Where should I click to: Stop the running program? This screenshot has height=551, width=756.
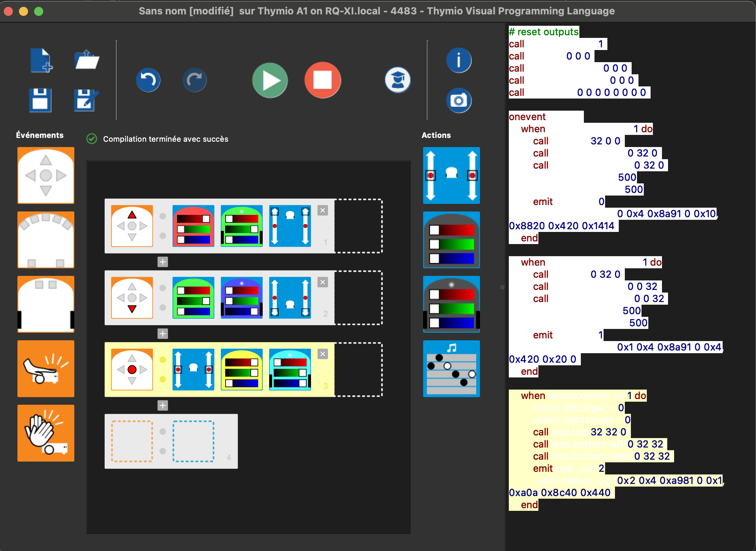click(323, 80)
